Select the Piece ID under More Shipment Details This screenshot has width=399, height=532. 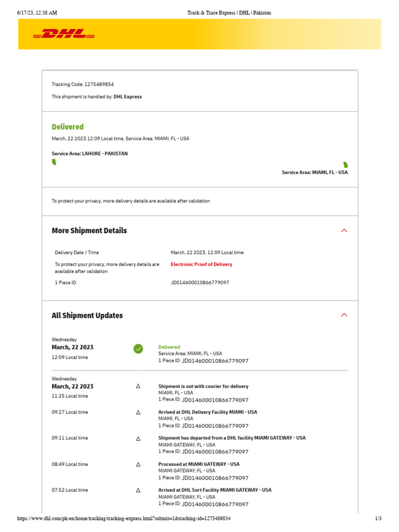point(200,283)
